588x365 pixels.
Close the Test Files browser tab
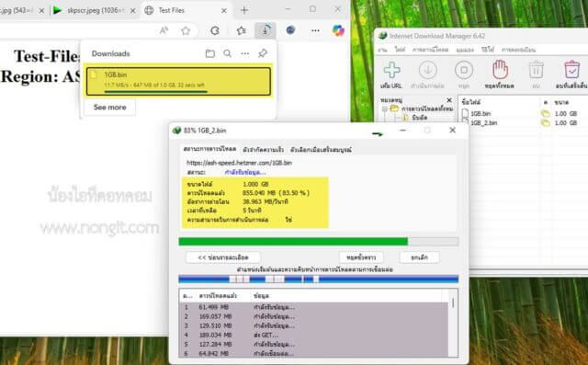pyautogui.click(x=224, y=11)
